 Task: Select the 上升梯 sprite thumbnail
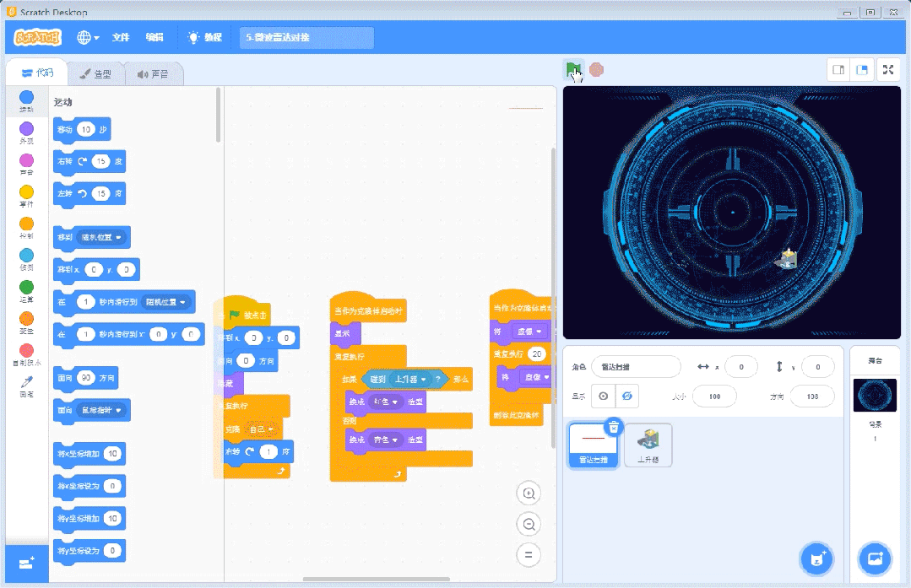pos(648,445)
